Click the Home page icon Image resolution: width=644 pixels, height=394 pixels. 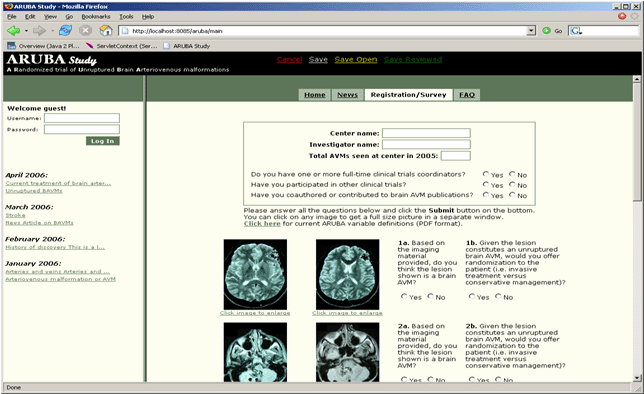[106, 30]
